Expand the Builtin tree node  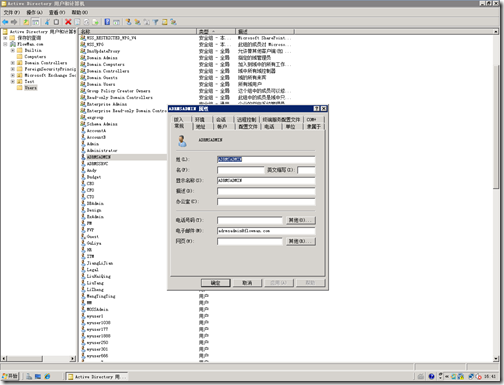pos(13,50)
